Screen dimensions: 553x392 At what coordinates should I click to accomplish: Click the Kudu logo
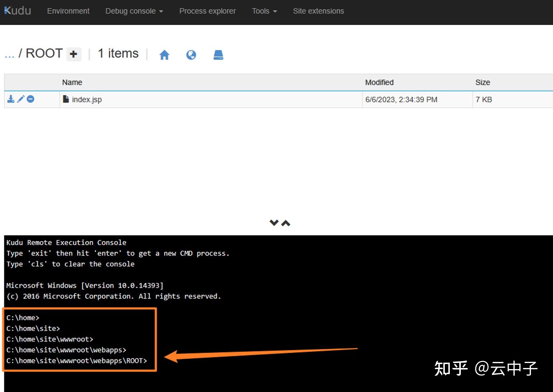tap(17, 10)
